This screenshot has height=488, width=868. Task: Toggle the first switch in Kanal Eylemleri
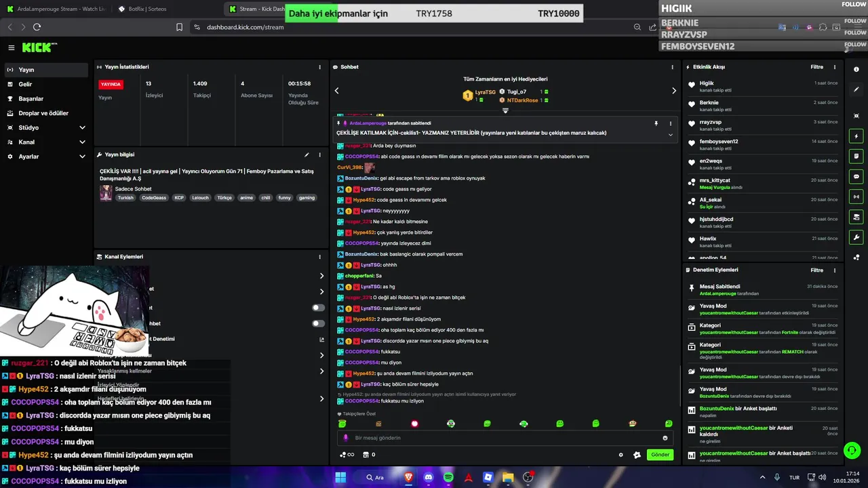318,308
